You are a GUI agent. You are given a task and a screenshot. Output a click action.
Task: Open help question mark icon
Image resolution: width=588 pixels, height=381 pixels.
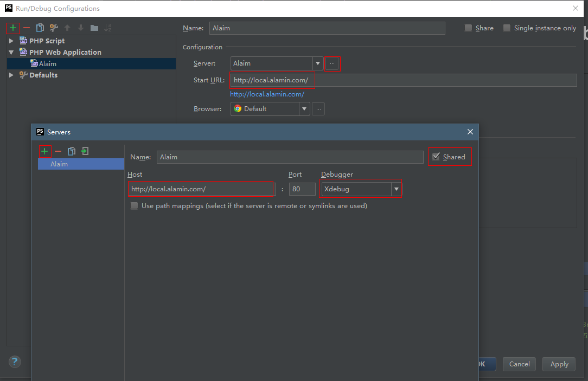pyautogui.click(x=15, y=362)
